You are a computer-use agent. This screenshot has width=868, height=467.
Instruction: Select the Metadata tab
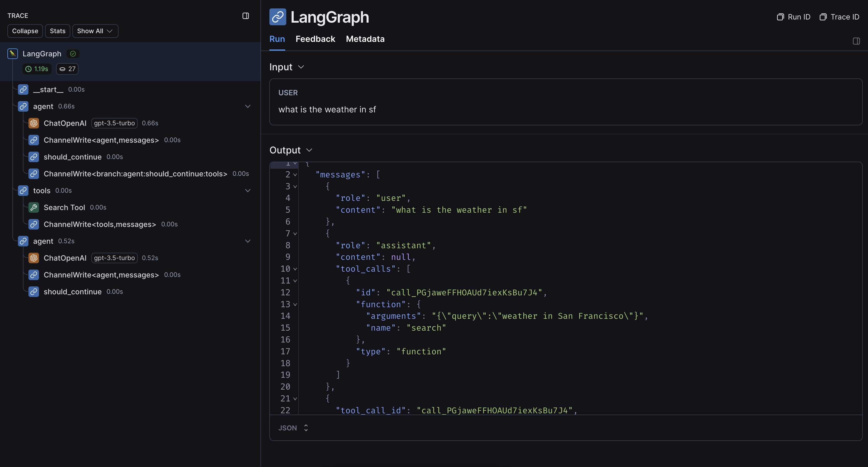[365, 38]
